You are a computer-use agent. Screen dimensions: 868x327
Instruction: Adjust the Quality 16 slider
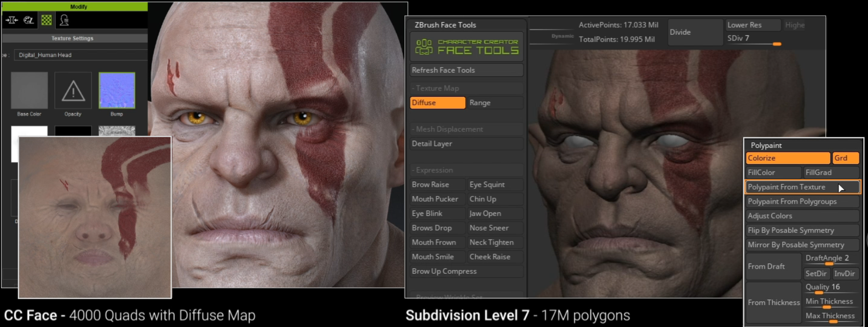(831, 288)
